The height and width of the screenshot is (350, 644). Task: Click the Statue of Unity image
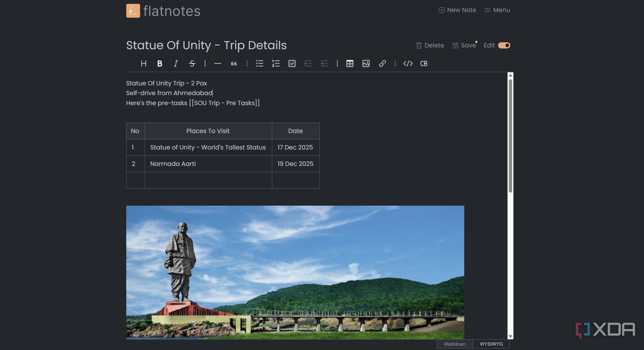point(295,272)
